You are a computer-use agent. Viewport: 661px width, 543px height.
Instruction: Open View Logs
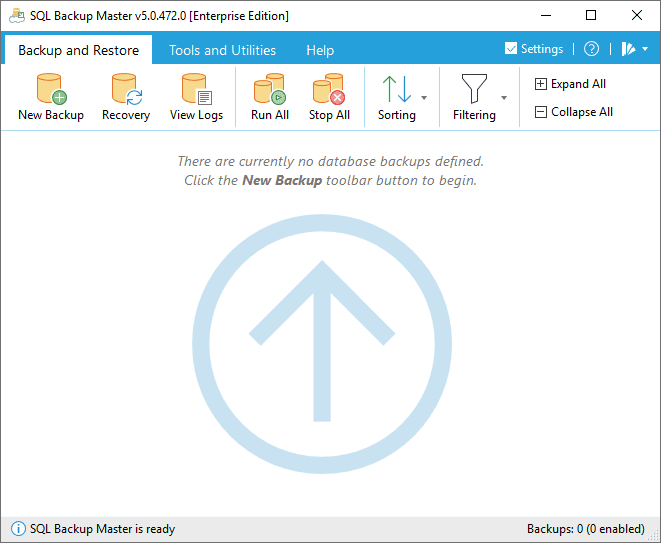[x=196, y=97]
